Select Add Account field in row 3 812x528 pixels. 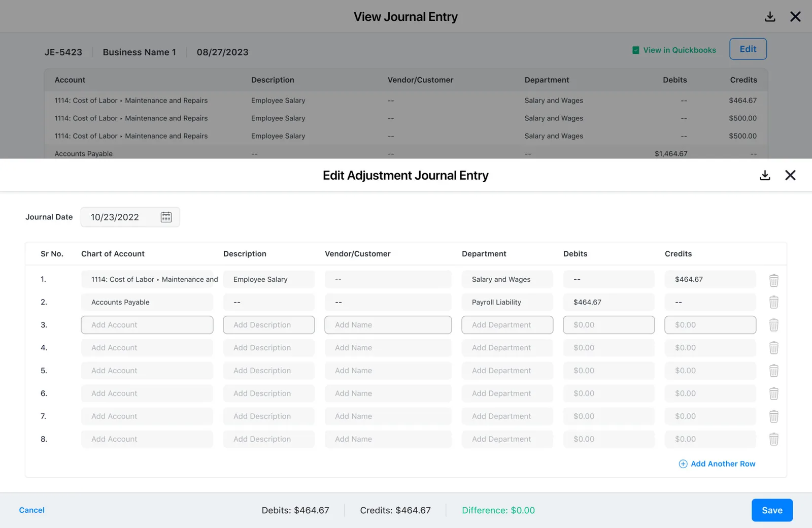[147, 325]
